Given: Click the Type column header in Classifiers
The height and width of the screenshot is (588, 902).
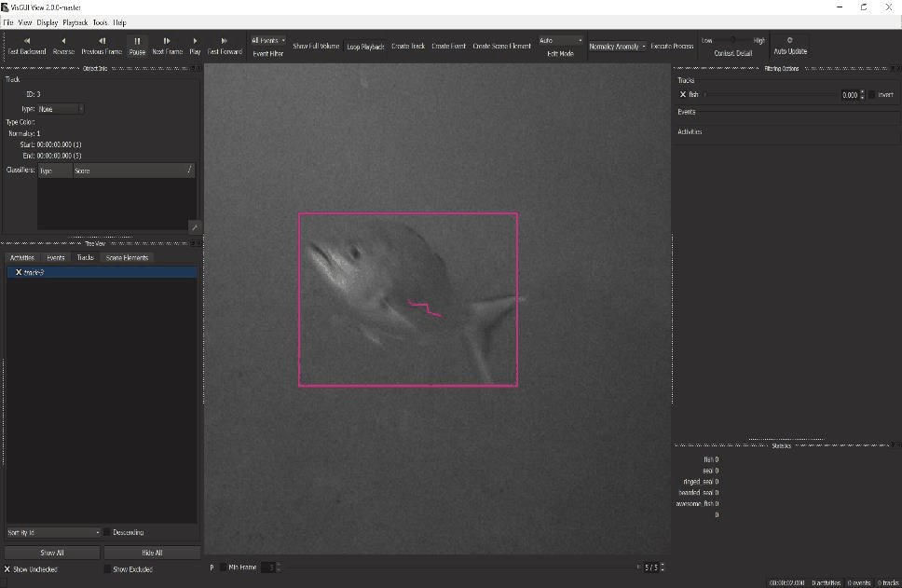Looking at the screenshot, I should (55, 171).
